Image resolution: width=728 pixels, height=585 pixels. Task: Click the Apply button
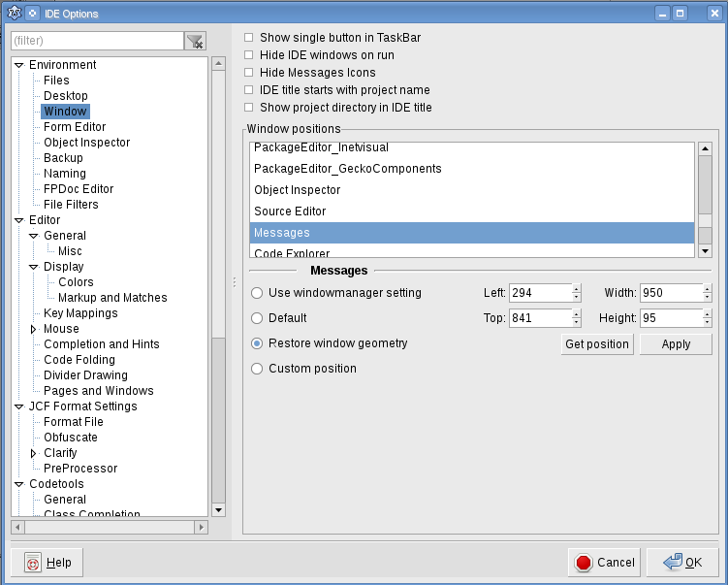click(676, 344)
